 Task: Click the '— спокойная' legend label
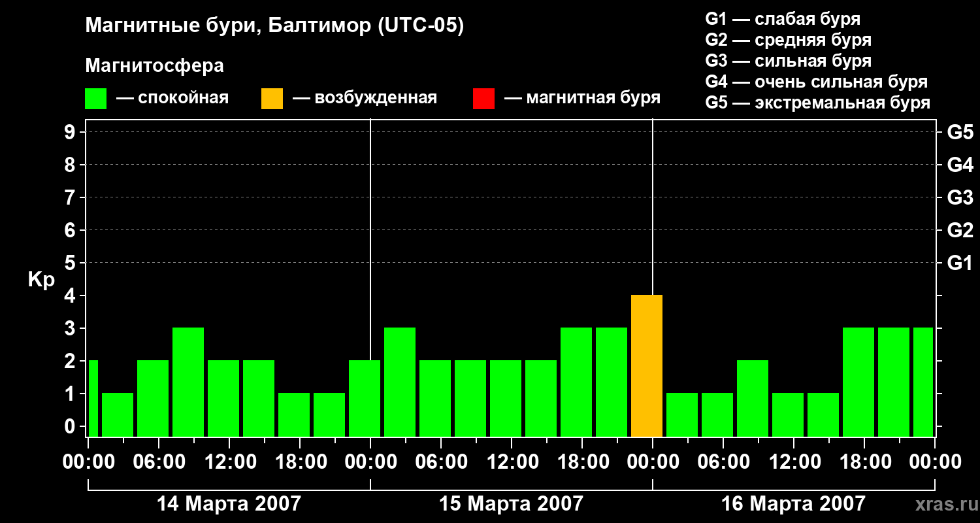pyautogui.click(x=172, y=98)
